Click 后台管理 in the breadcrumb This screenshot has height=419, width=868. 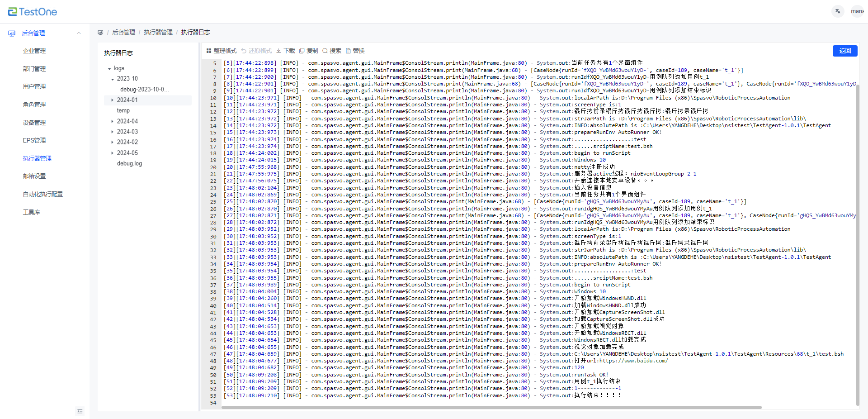123,32
